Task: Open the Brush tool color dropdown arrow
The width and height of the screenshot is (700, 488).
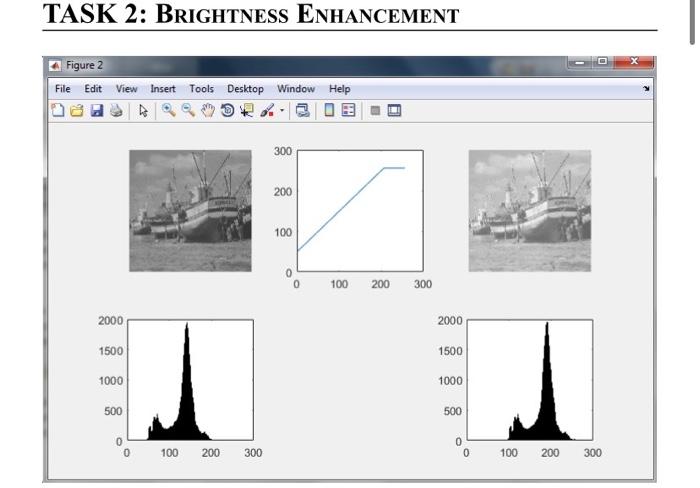Action: (x=282, y=110)
